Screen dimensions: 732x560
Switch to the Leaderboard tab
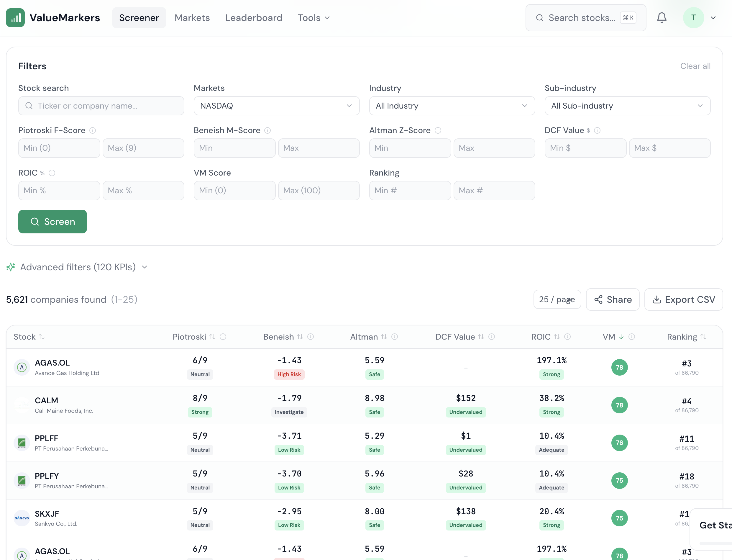(254, 18)
